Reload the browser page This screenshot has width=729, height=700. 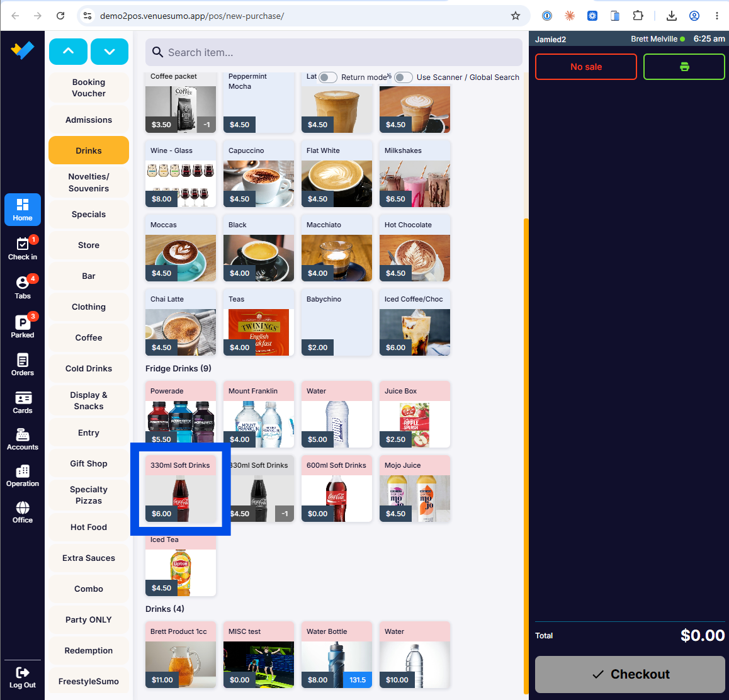tap(60, 16)
